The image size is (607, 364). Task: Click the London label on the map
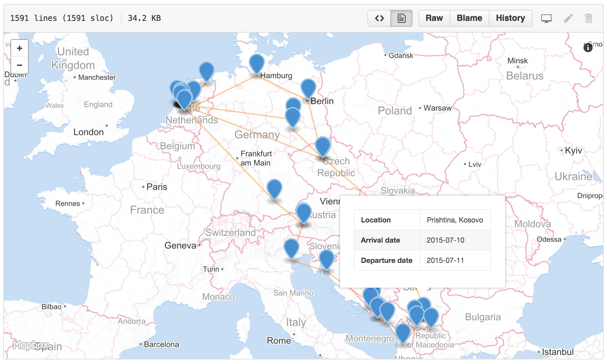pyautogui.click(x=88, y=132)
